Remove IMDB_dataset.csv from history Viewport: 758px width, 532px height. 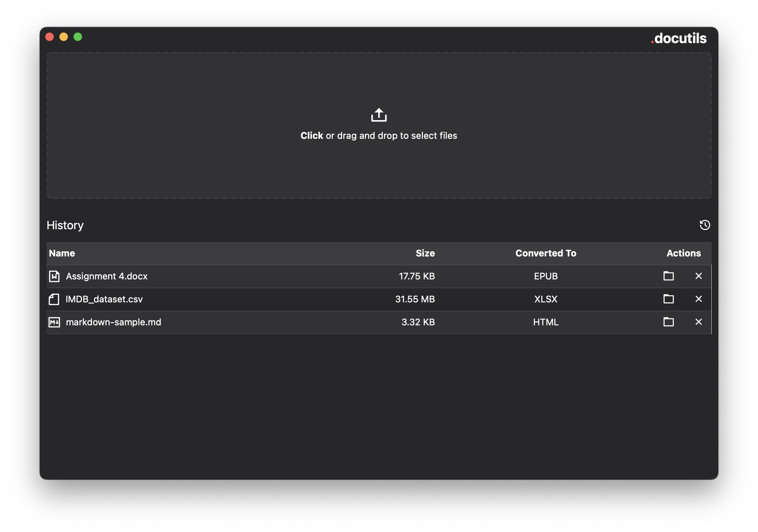click(x=699, y=299)
